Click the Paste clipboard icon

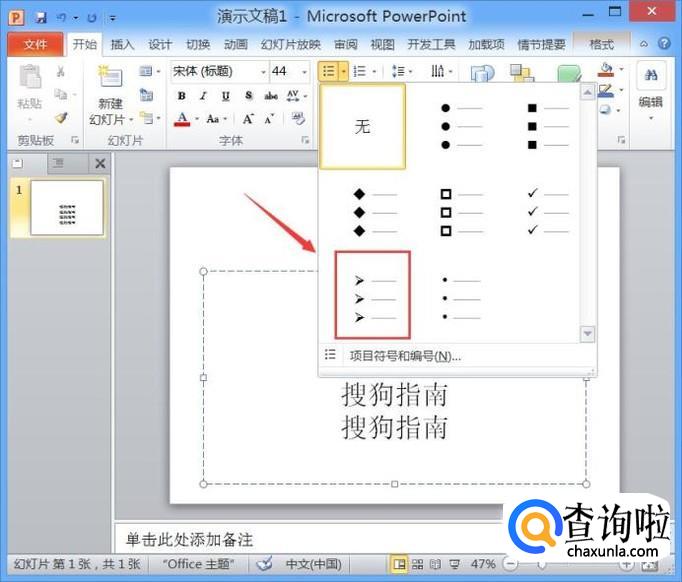(x=30, y=77)
